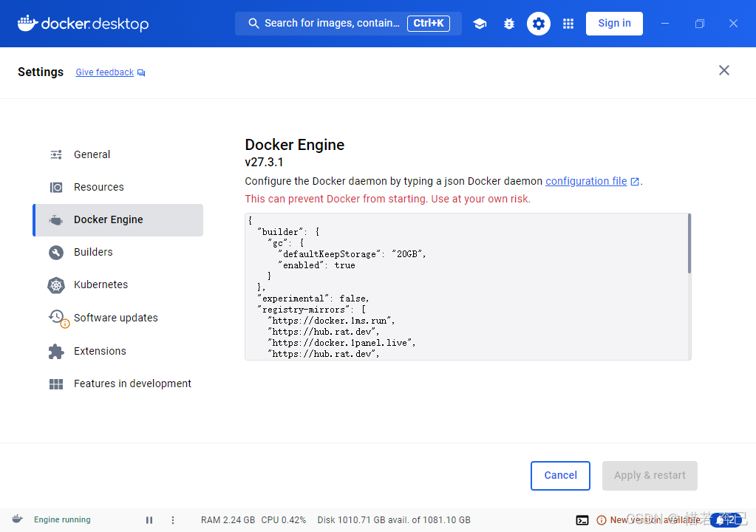756x532 pixels.
Task: Open Features in development tab
Action: (118, 383)
